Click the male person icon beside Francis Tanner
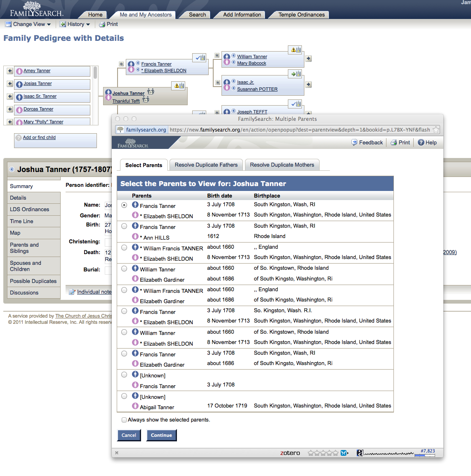The width and height of the screenshot is (471, 476). [x=131, y=64]
